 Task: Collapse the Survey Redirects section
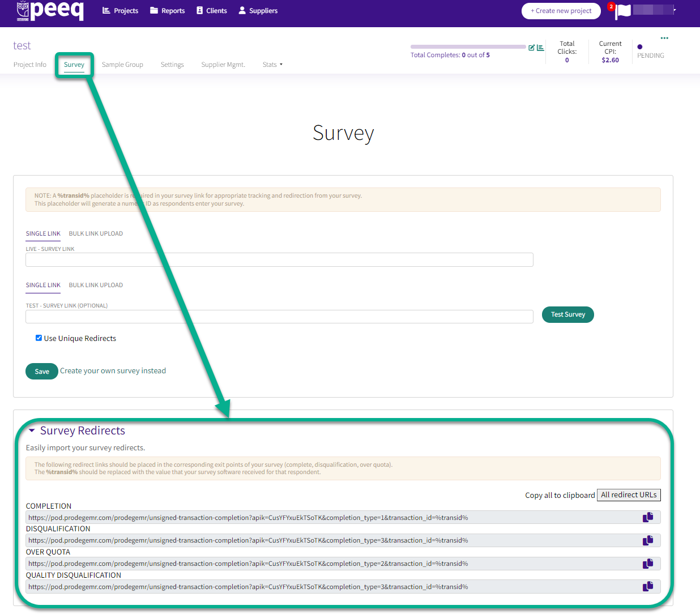point(32,430)
